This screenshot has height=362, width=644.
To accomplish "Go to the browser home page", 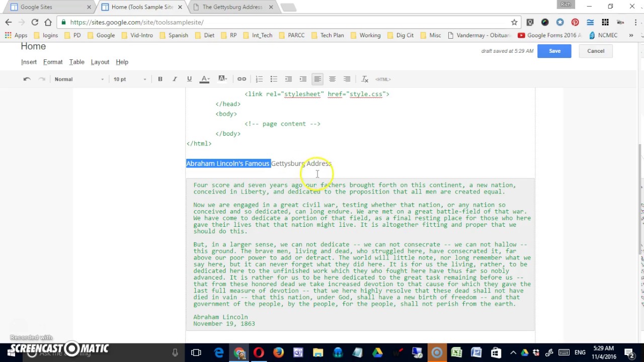I will coord(48,22).
